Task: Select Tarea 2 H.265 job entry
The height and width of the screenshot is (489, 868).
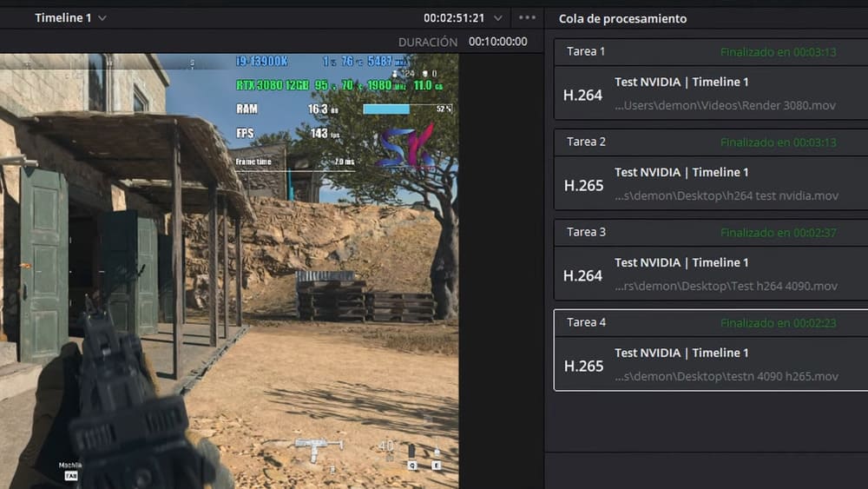Action: tap(711, 183)
